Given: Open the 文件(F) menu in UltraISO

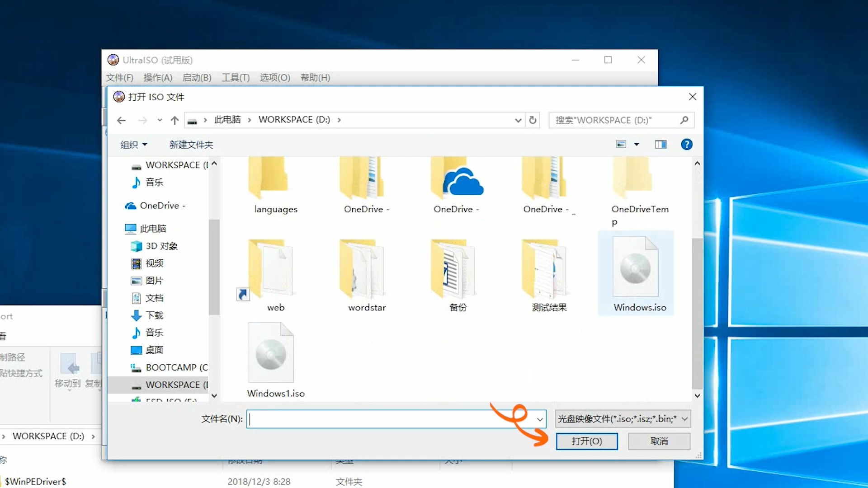Looking at the screenshot, I should pyautogui.click(x=119, y=78).
